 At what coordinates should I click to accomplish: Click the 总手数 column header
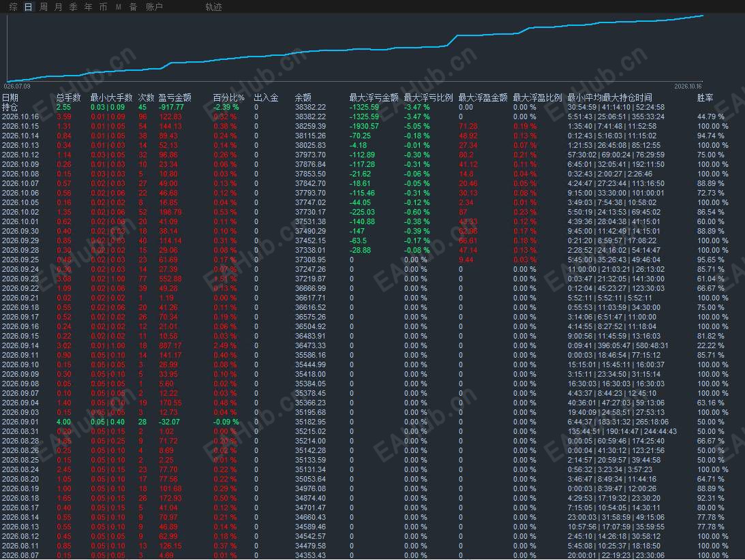[x=68, y=98]
